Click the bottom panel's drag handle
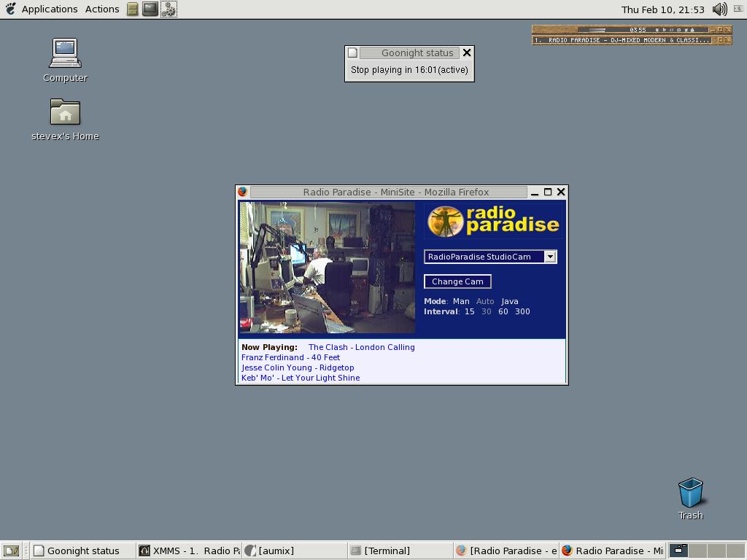Screen dimensions: 747x560 (x=26, y=551)
